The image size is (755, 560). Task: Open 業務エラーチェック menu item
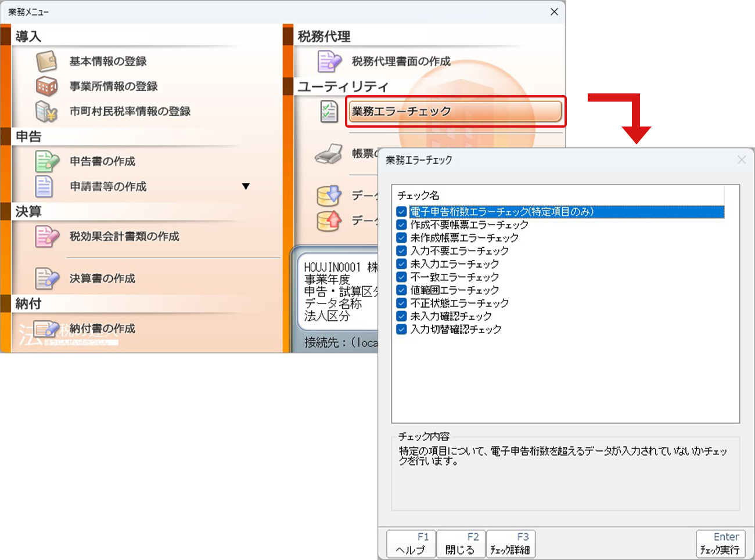pyautogui.click(x=455, y=111)
